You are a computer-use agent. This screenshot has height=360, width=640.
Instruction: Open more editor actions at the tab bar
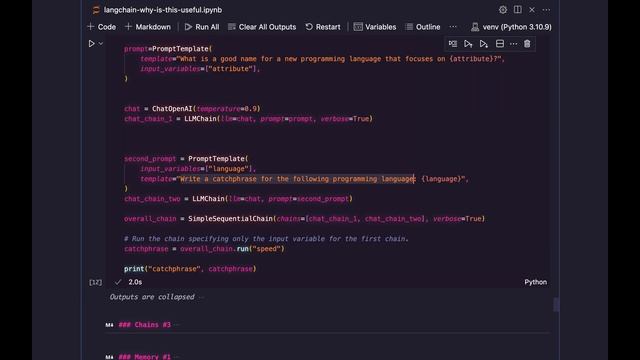point(546,9)
